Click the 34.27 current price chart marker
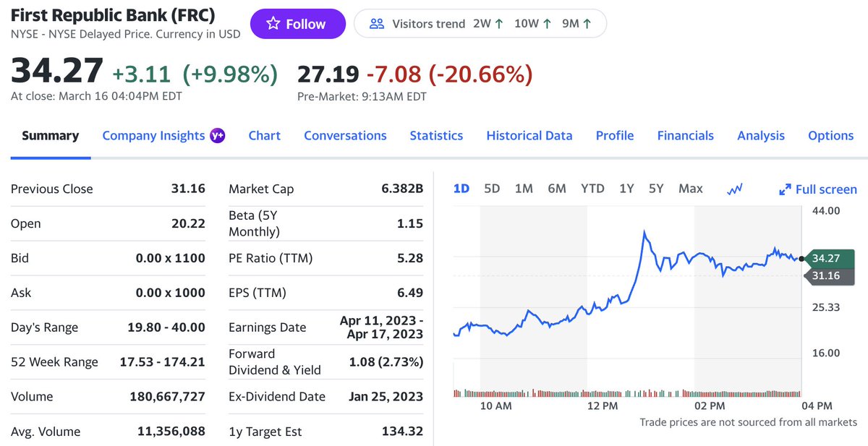868x446 pixels. [830, 258]
